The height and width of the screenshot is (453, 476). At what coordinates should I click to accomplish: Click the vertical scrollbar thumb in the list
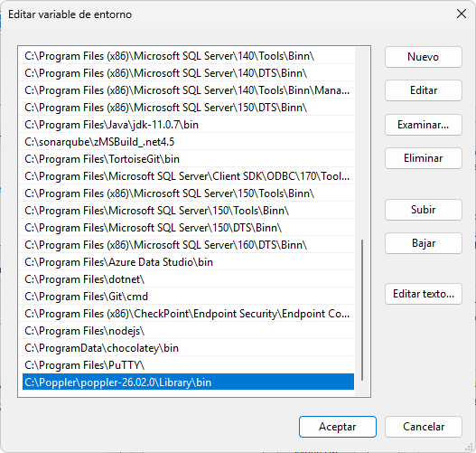[x=362, y=310]
